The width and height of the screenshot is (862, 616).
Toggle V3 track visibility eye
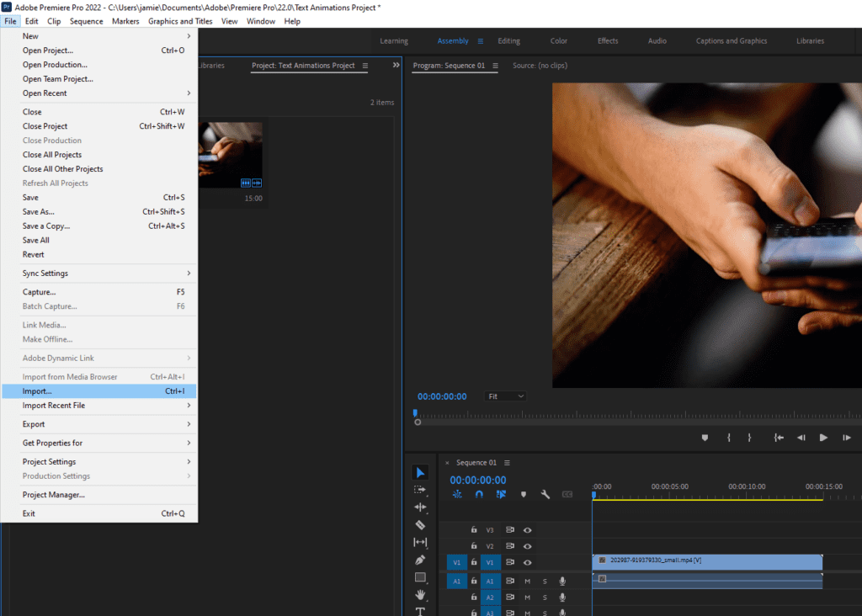pyautogui.click(x=527, y=530)
